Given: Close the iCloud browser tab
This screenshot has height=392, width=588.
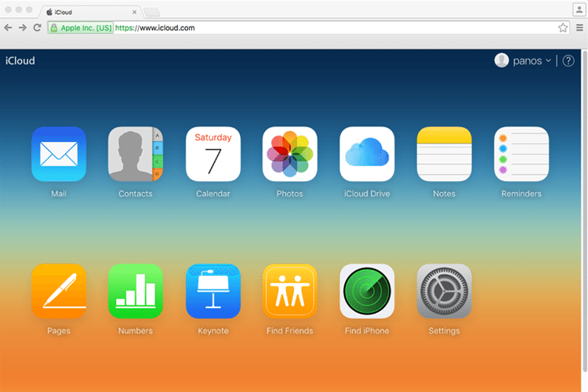Looking at the screenshot, I should tap(134, 13).
